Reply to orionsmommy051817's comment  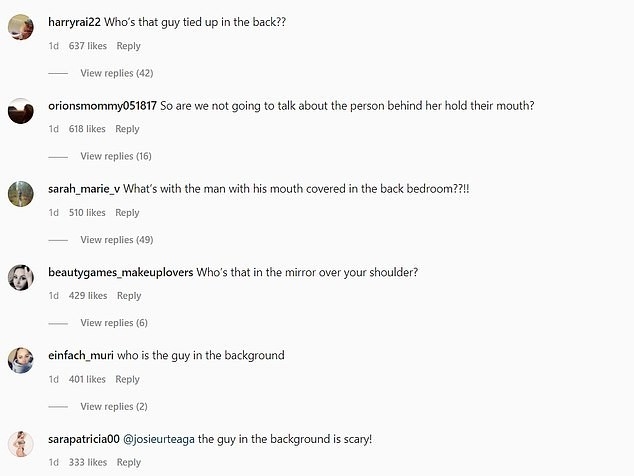pyautogui.click(x=127, y=129)
